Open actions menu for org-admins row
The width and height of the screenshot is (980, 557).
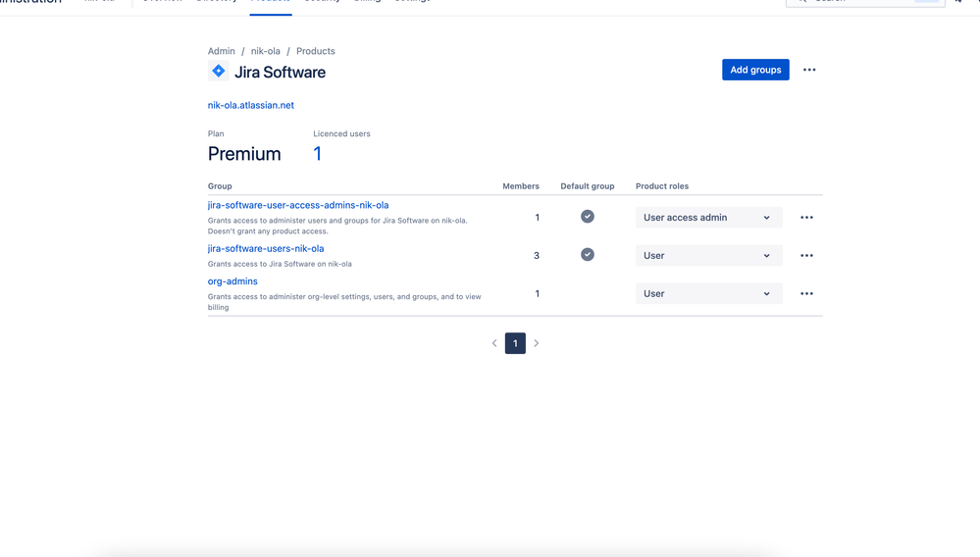807,293
